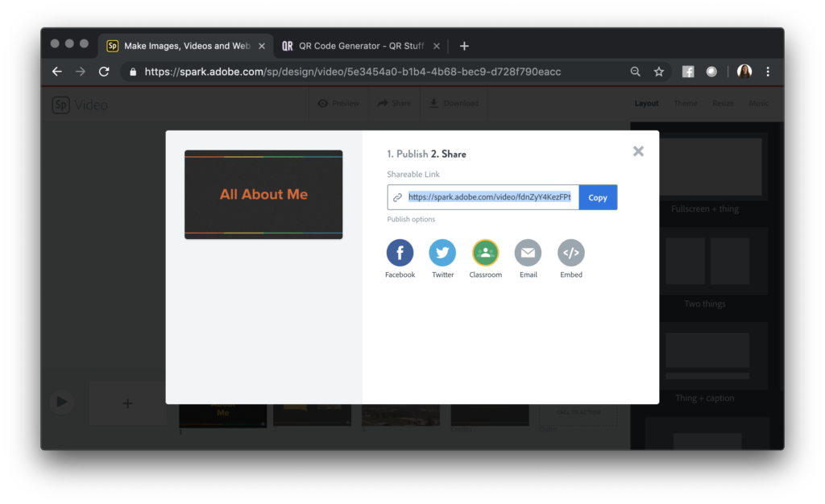Open the Embed sharing option
Screen dimensions: 825x504
(570, 253)
